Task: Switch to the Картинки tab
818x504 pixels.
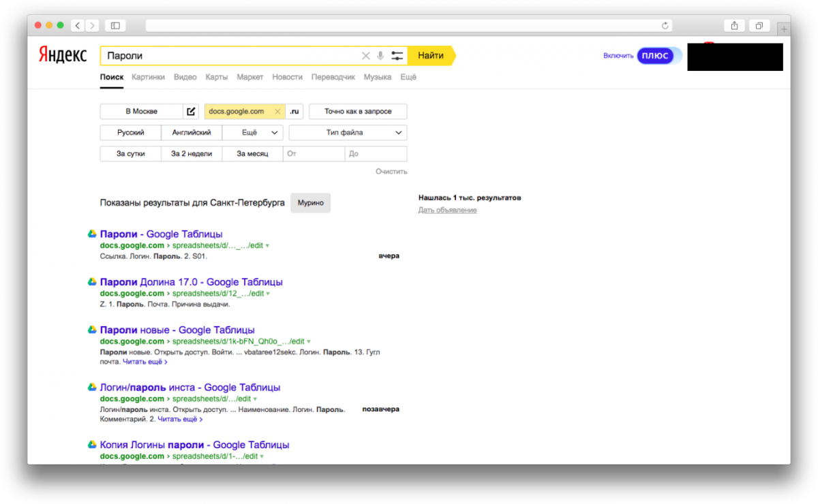Action: pyautogui.click(x=149, y=77)
